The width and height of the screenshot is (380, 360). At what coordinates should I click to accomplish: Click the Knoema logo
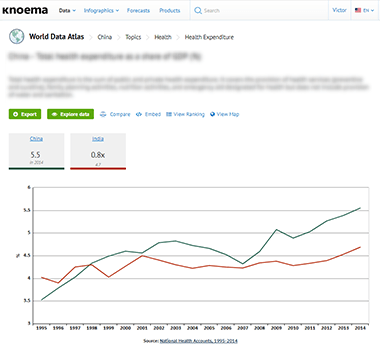tap(25, 10)
